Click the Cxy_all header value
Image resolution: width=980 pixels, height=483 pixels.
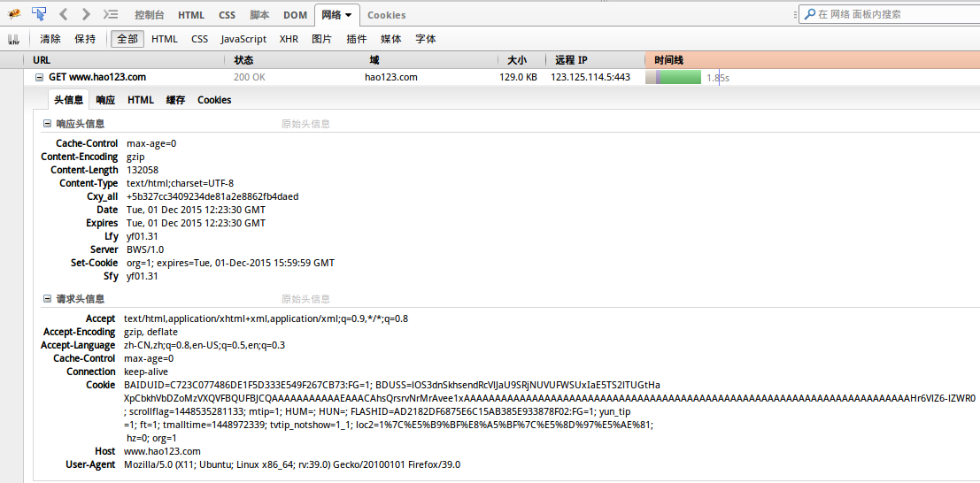pos(212,196)
